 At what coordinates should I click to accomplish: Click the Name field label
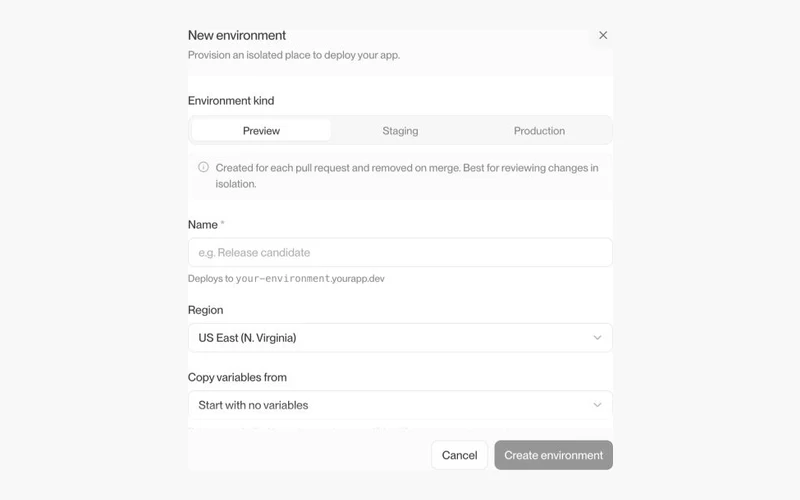tap(203, 224)
